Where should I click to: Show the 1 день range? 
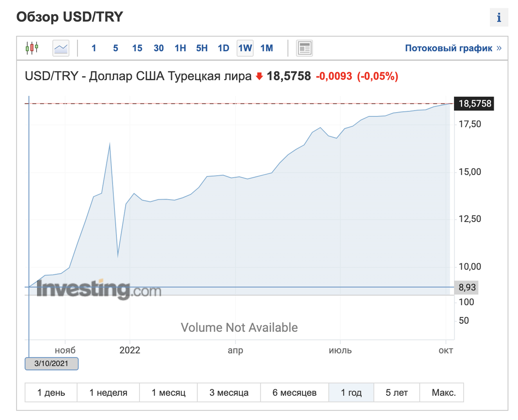[x=51, y=393]
